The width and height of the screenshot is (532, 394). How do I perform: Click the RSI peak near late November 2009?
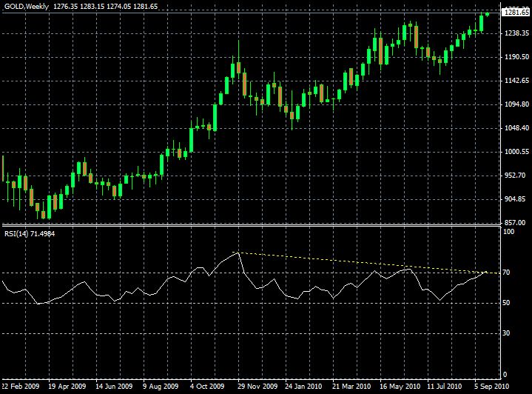pos(238,253)
